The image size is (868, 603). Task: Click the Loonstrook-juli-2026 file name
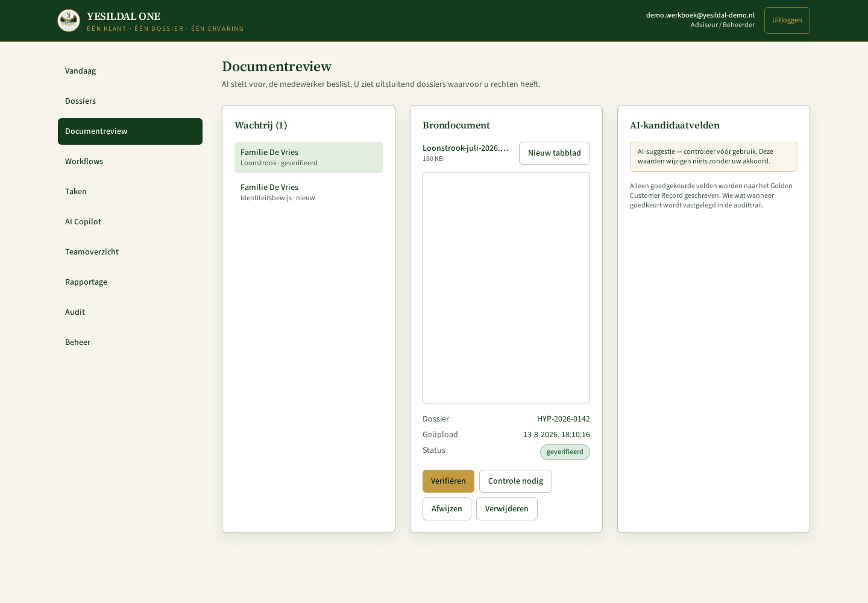(x=465, y=148)
